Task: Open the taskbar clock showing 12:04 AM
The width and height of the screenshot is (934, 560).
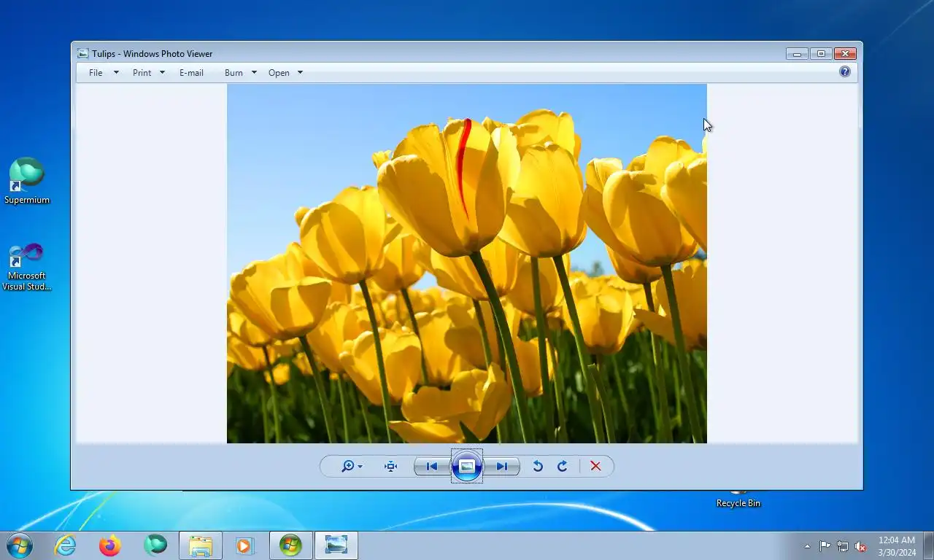Action: click(897, 546)
